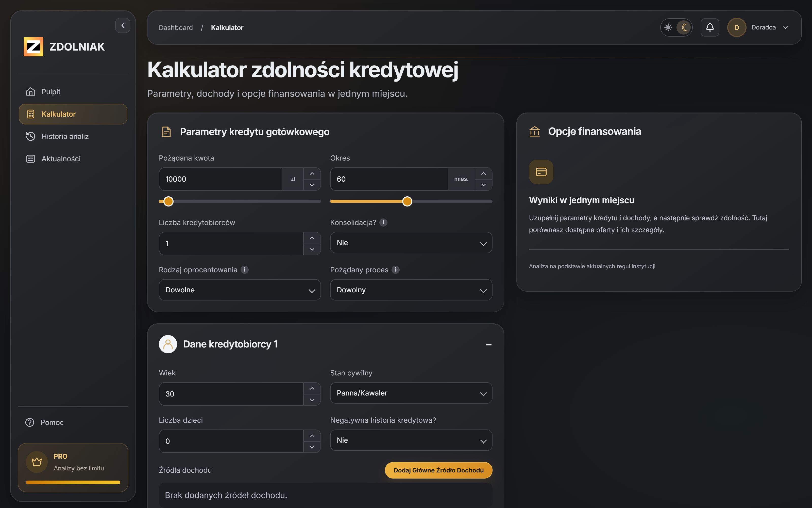This screenshot has height=508, width=812.
Task: Click the document icon beside Parametry kredytu
Action: tap(166, 132)
